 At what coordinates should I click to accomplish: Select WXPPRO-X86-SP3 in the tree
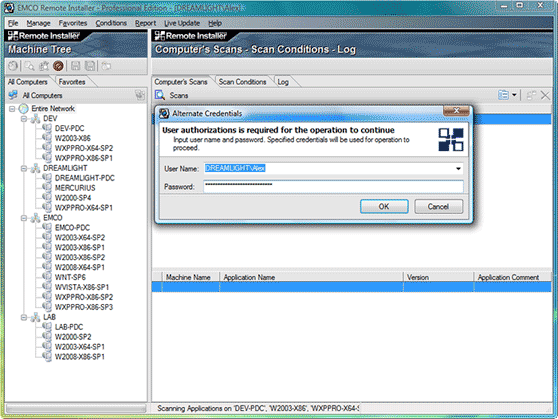84,307
